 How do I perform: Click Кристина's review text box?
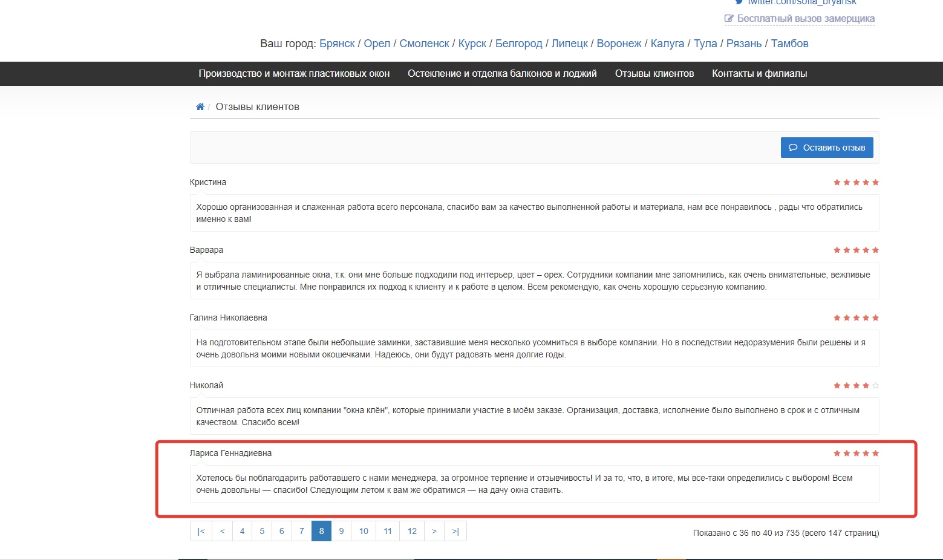(x=534, y=213)
